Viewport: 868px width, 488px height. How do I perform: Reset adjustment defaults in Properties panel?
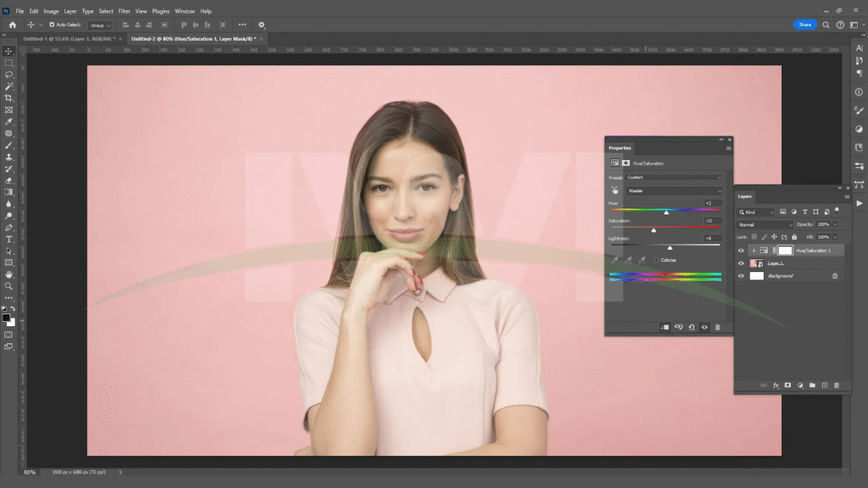pos(692,327)
